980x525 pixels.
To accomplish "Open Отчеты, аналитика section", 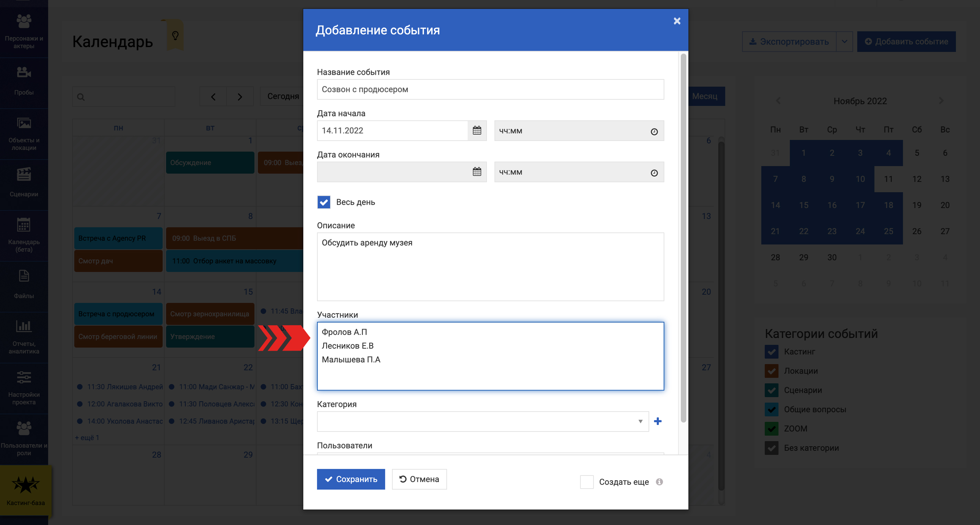I will [x=24, y=337].
